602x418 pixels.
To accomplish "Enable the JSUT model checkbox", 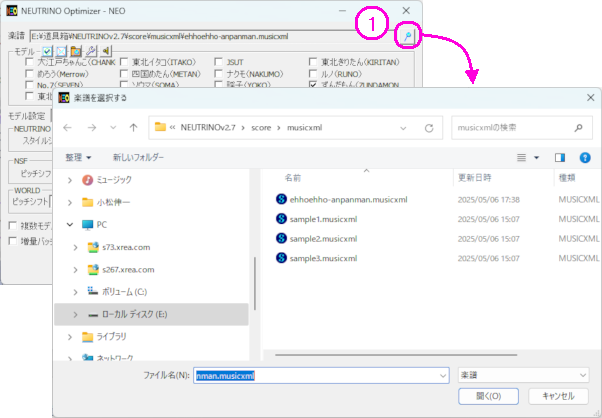I will coord(218,62).
